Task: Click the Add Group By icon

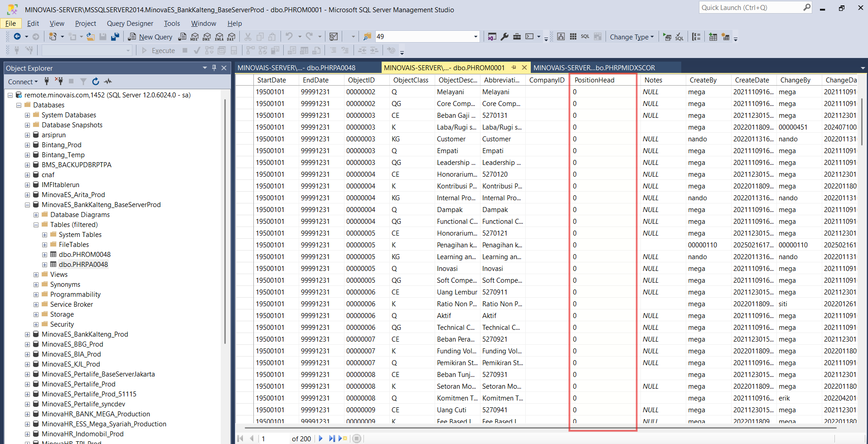Action: coord(696,37)
